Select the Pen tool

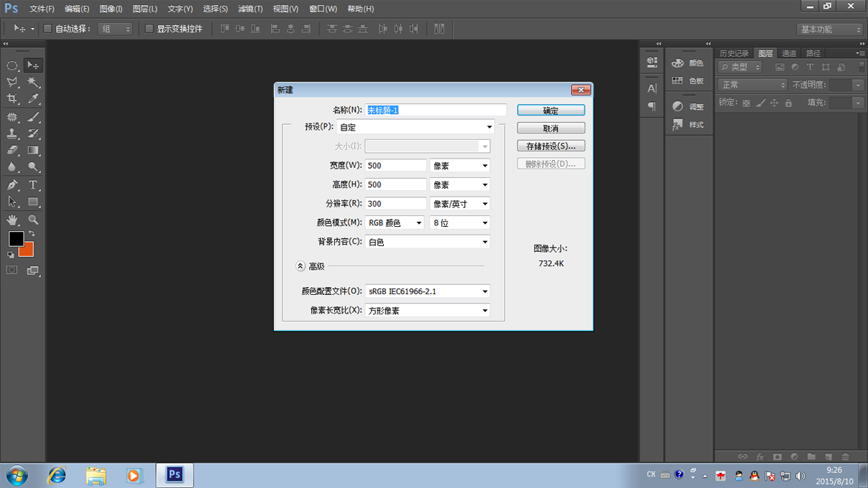tap(12, 185)
